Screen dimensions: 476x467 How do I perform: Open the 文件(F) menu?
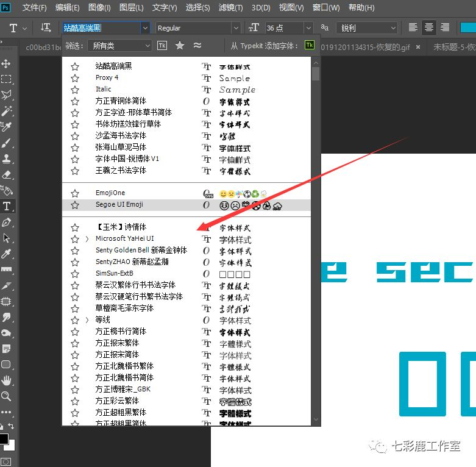pyautogui.click(x=34, y=7)
